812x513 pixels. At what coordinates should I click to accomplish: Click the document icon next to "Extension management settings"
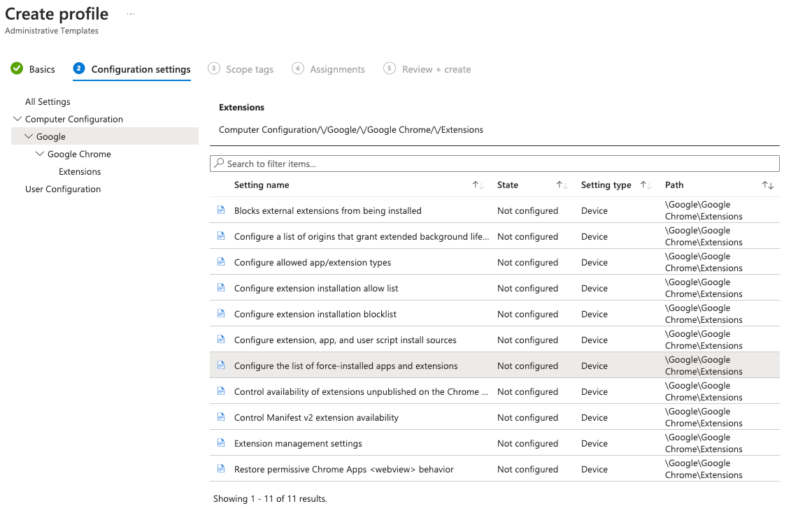pos(222,442)
